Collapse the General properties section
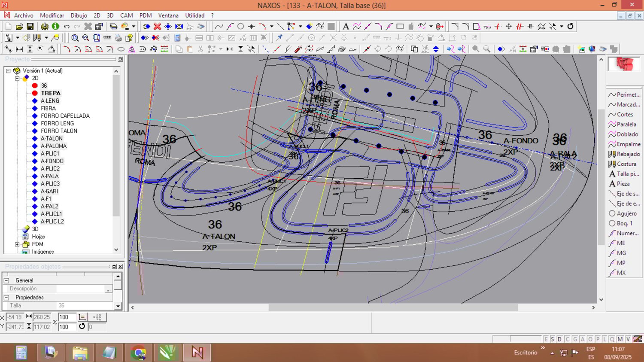The width and height of the screenshot is (644, 362). coord(6,280)
